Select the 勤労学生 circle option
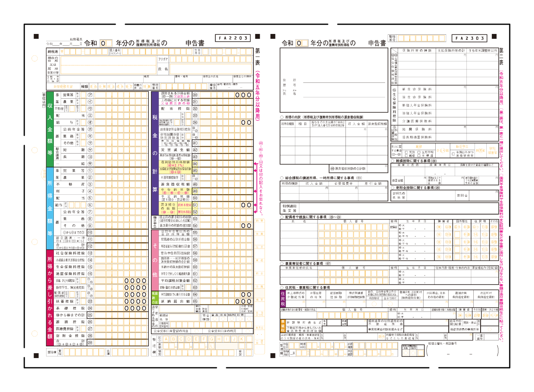 point(462,147)
